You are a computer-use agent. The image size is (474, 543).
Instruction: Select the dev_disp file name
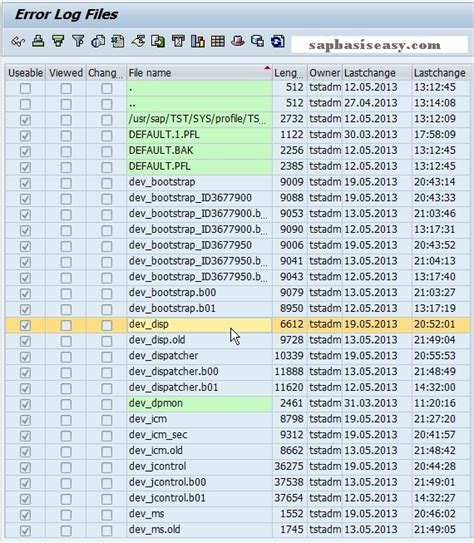pos(149,324)
